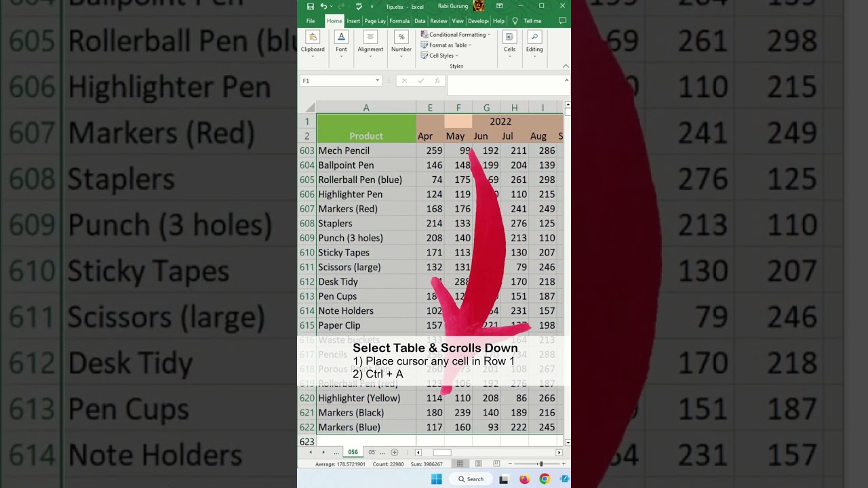Click the Mech Pencil cell
Viewport: 868px width, 488px height.
366,150
